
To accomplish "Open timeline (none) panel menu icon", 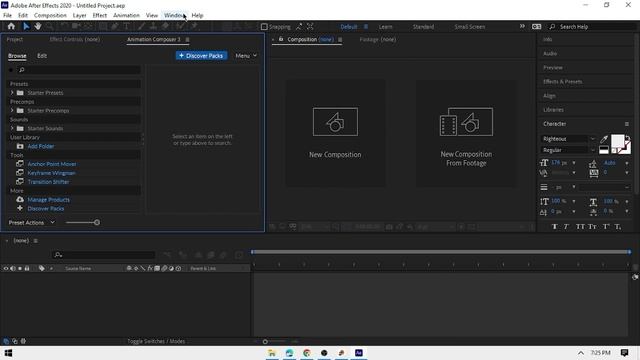I will click(36, 241).
